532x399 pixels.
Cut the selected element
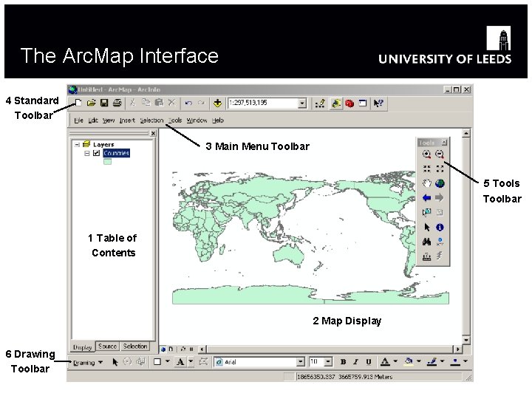pos(133,103)
